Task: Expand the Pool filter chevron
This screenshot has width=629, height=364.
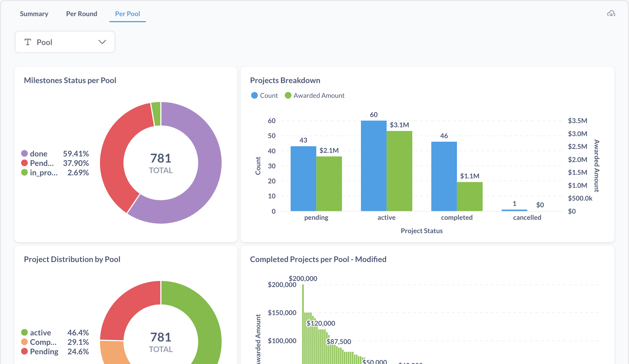Action: click(x=102, y=42)
